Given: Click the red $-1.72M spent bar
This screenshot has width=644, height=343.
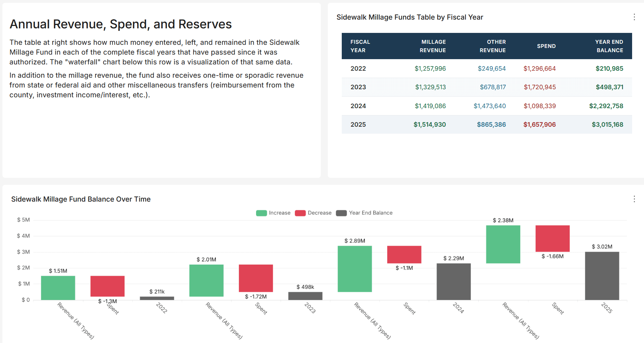Looking at the screenshot, I should (256, 278).
